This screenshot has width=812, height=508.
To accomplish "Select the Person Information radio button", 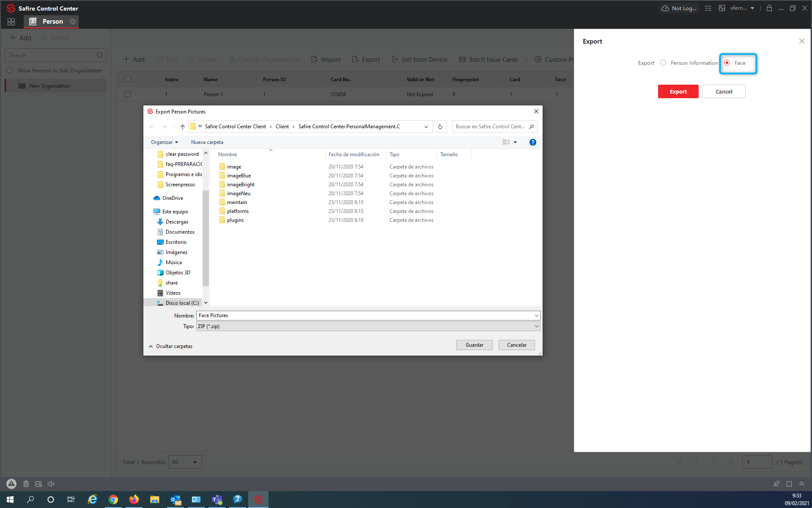I will [x=663, y=63].
